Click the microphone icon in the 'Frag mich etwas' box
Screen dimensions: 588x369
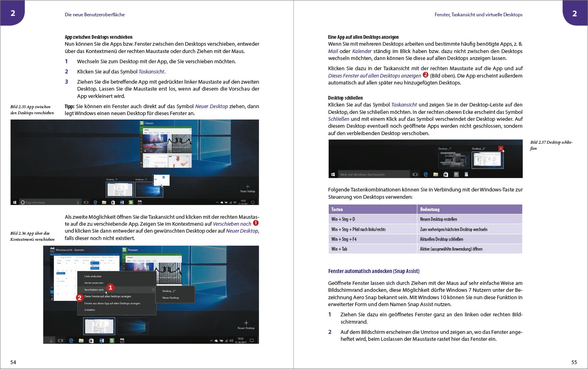(78, 202)
